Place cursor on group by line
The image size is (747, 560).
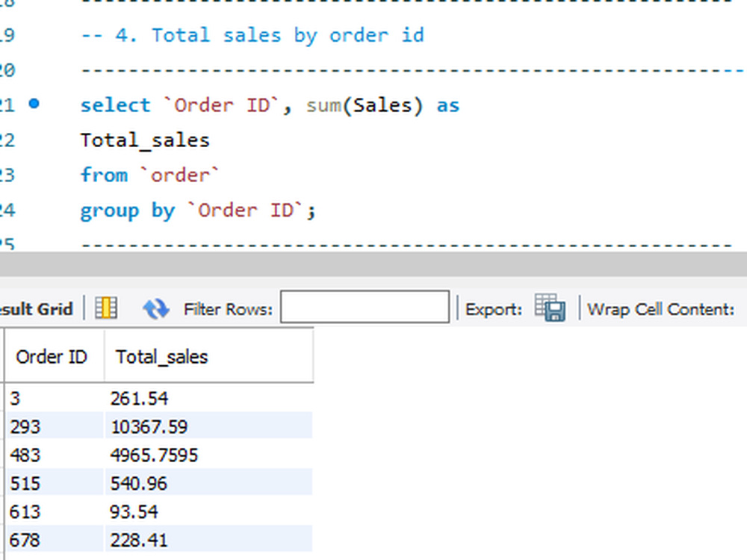click(198, 211)
